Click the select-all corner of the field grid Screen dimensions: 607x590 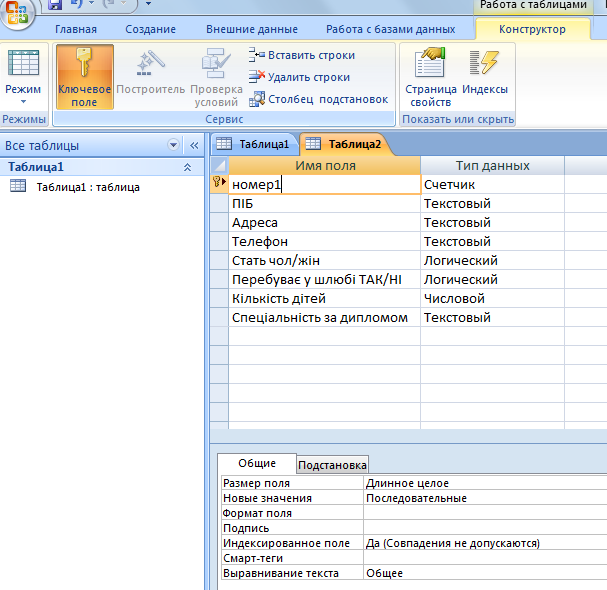pyautogui.click(x=219, y=166)
